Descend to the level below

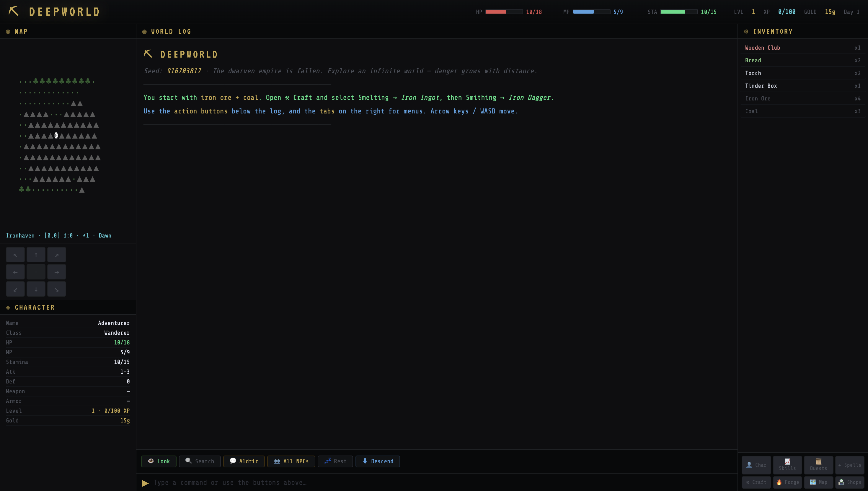pos(377,461)
